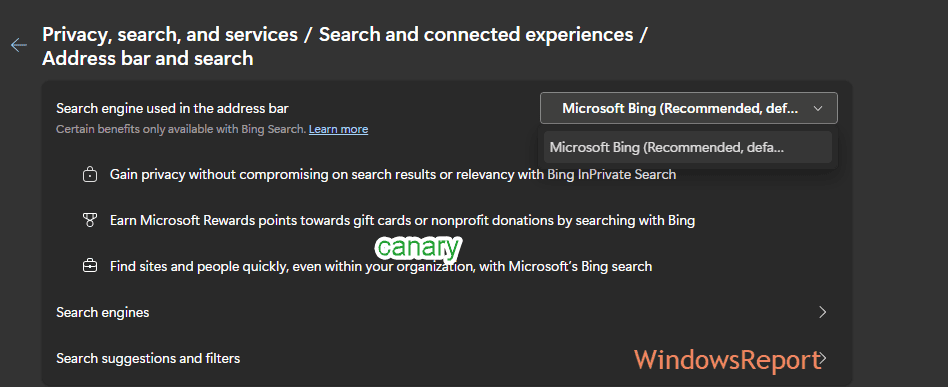Click the Address bar and search heading
948x387 pixels.
point(148,59)
